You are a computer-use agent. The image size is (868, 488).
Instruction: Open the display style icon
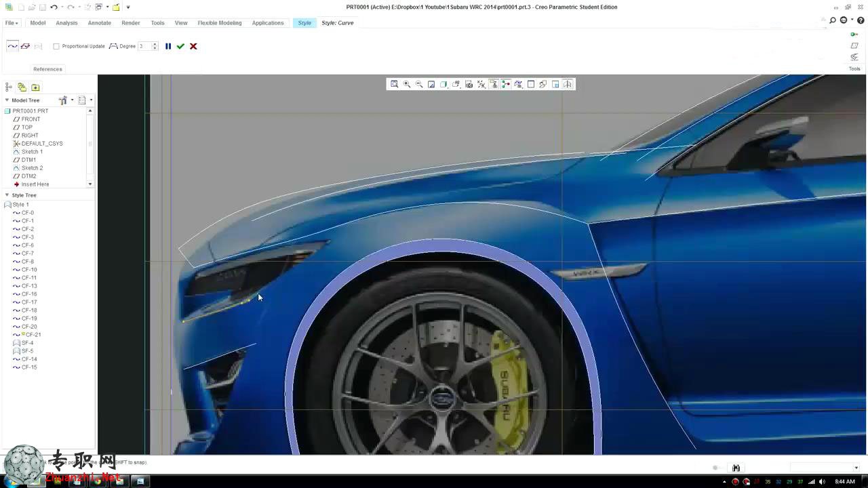point(443,84)
